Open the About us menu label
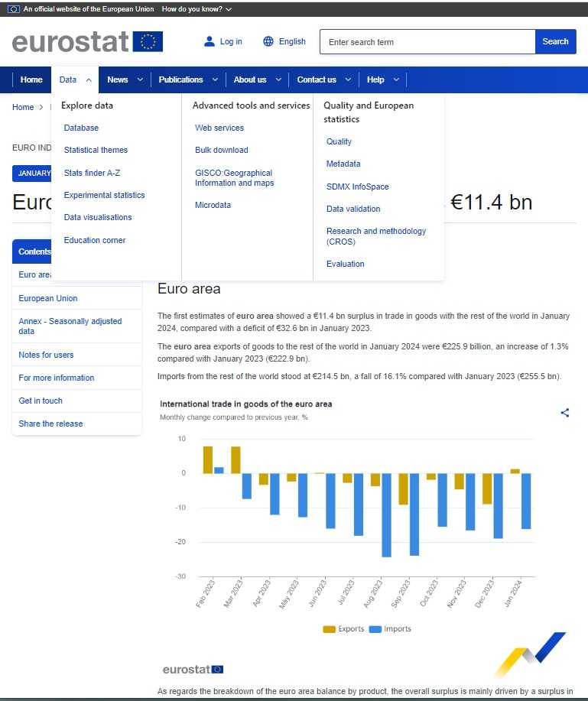588x701 pixels. pyautogui.click(x=250, y=80)
